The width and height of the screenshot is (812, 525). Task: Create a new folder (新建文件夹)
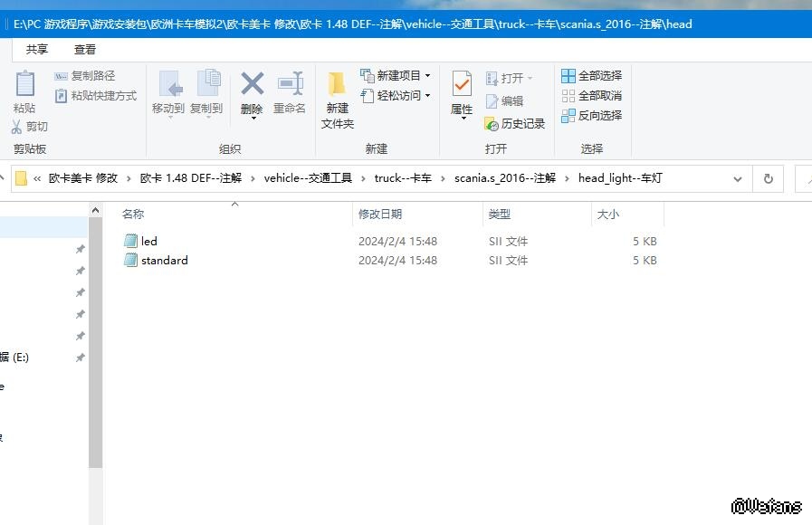tap(337, 85)
